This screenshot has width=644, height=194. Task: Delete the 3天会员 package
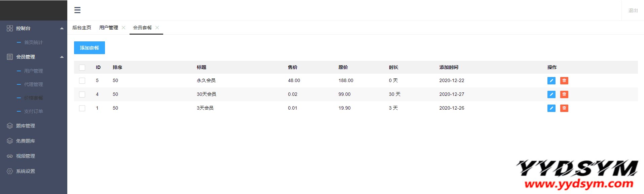point(564,108)
